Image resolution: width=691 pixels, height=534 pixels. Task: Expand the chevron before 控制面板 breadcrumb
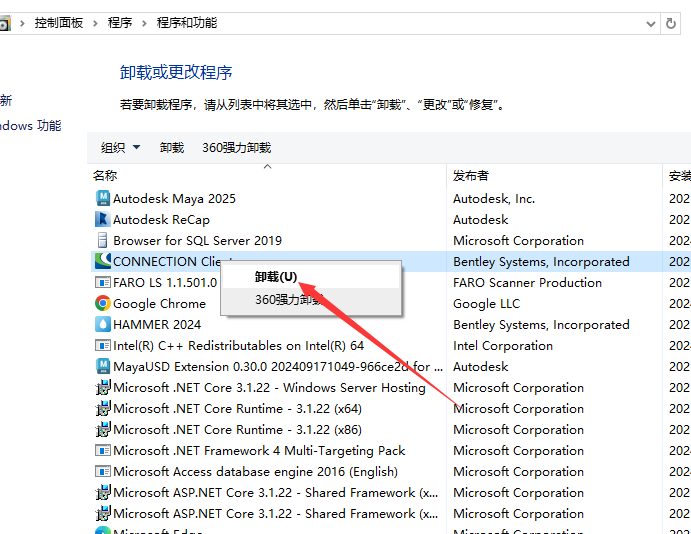pos(22,23)
